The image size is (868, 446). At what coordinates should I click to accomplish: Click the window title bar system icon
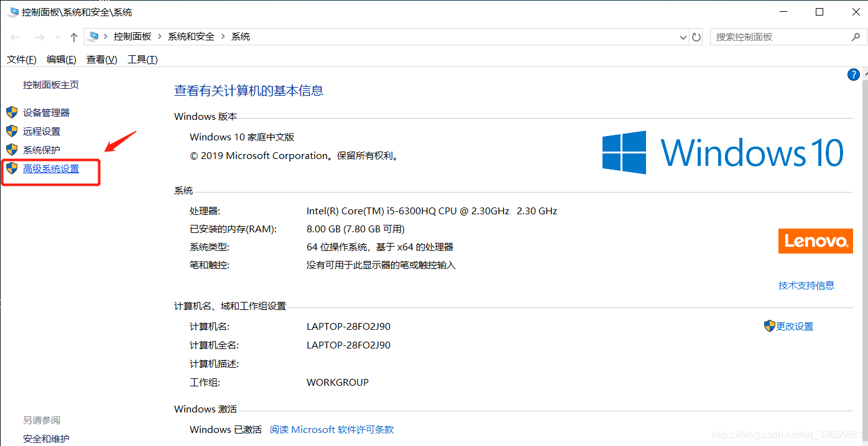12,12
